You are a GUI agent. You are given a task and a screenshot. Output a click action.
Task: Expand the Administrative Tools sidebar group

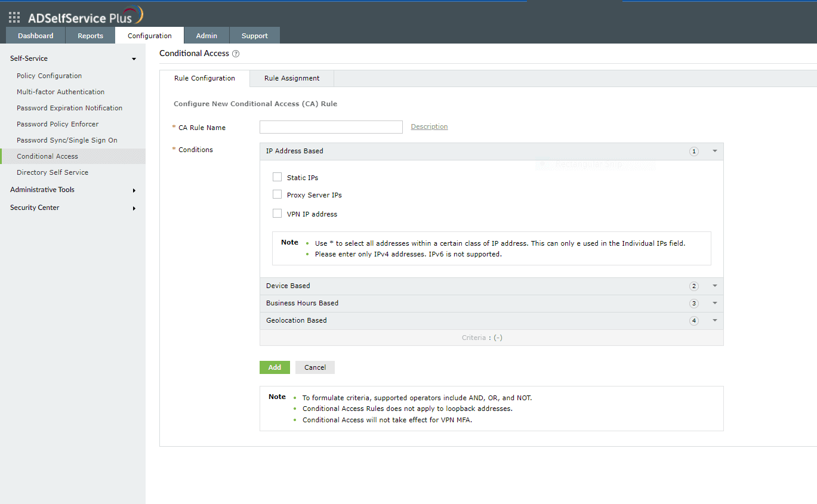[x=134, y=190]
